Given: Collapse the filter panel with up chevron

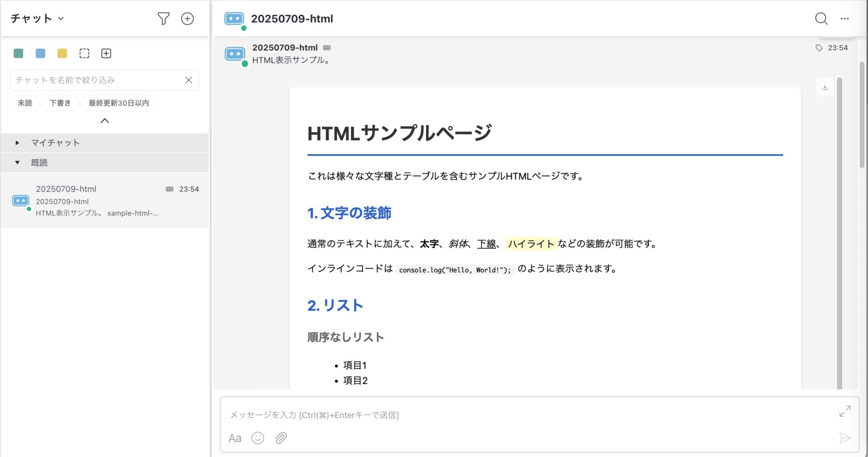Looking at the screenshot, I should click(104, 121).
